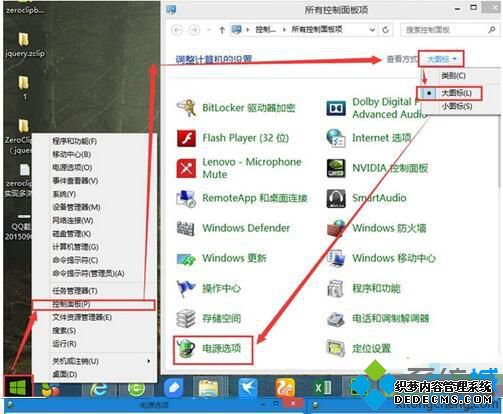Image resolution: width=503 pixels, height=414 pixels.
Task: Choose 桌面(D) in context menu
Action: point(65,374)
